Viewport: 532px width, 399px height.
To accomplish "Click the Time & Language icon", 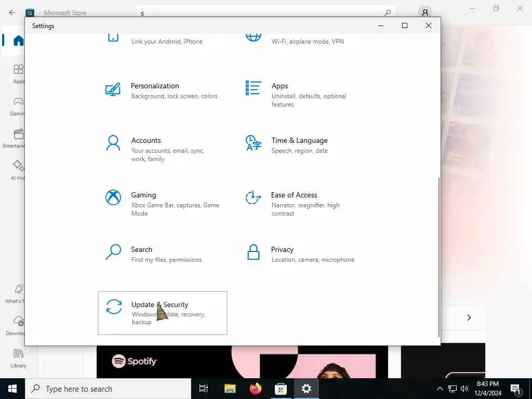I will click(x=253, y=143).
